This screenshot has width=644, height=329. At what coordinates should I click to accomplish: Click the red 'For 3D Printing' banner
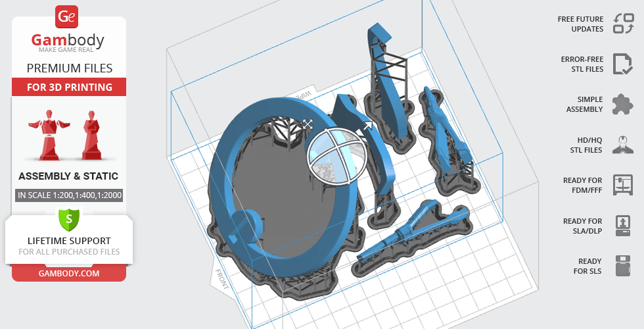tap(69, 87)
